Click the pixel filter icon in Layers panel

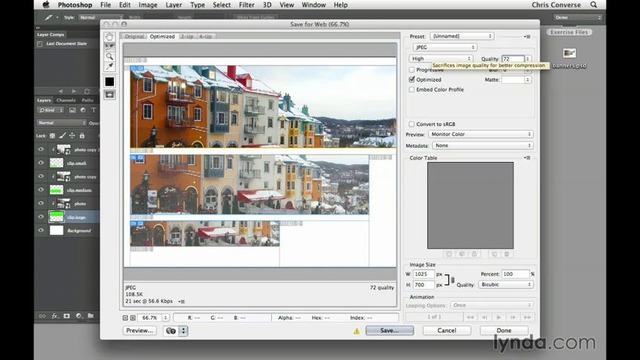pyautogui.click(x=72, y=110)
